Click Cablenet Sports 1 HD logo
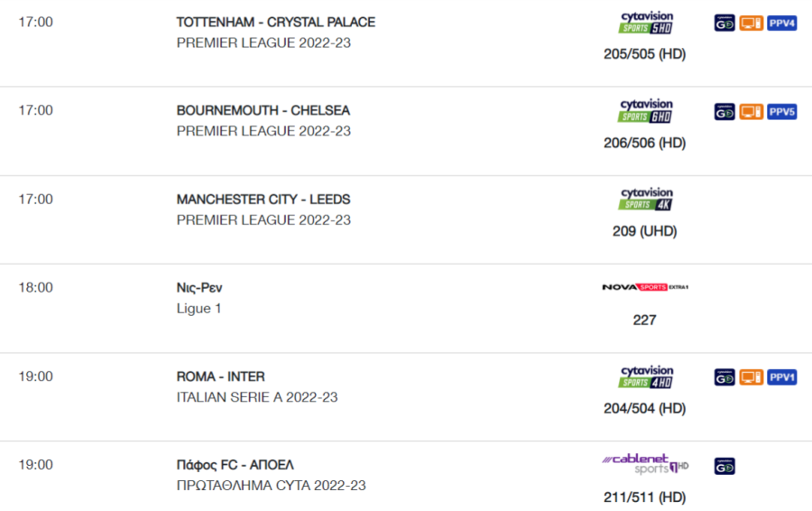Viewport: 812px width, 511px height. coord(645,464)
